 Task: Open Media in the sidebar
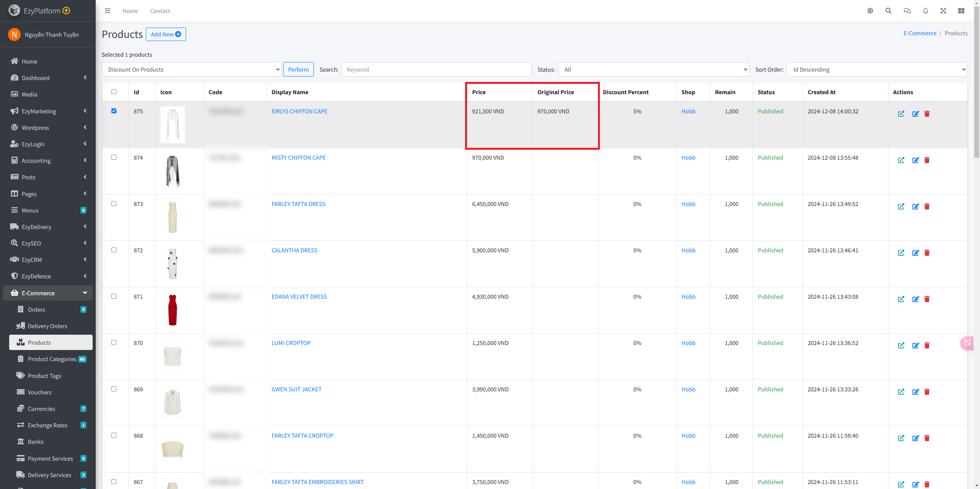click(x=48, y=94)
